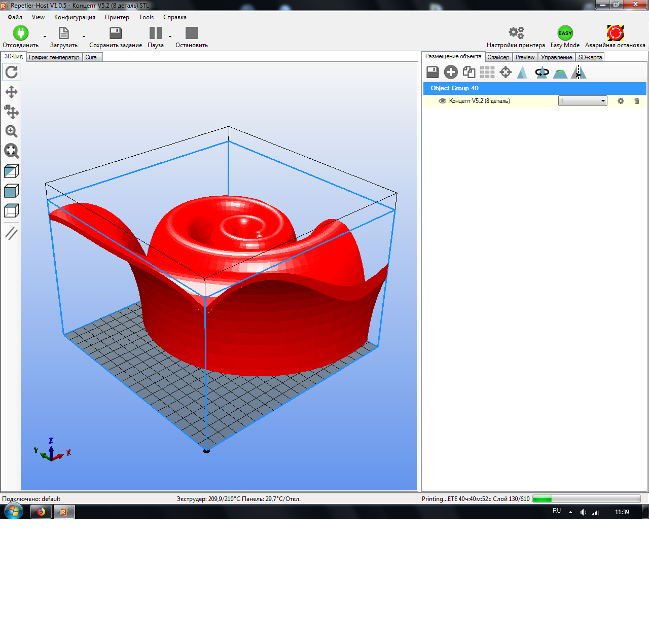The image size is (649, 644).
Task: Hide the Концепт V5.2 object visibility
Action: (x=442, y=101)
